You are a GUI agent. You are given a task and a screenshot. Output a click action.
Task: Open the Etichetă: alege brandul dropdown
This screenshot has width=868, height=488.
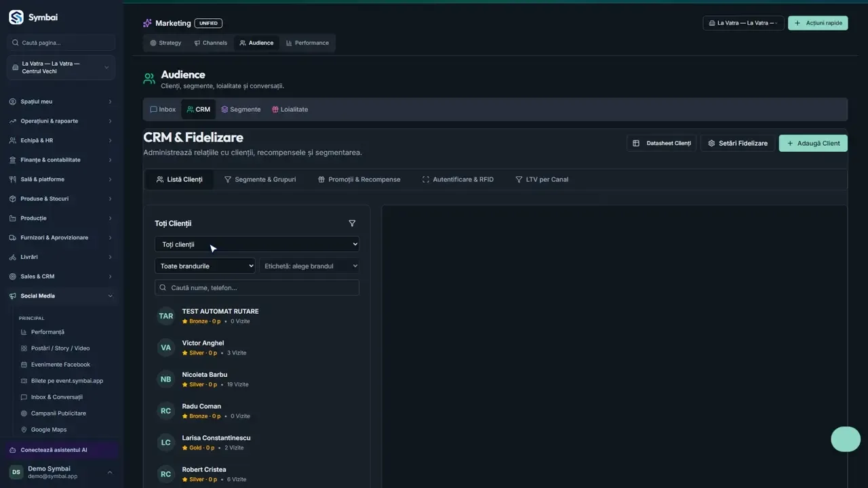point(309,266)
